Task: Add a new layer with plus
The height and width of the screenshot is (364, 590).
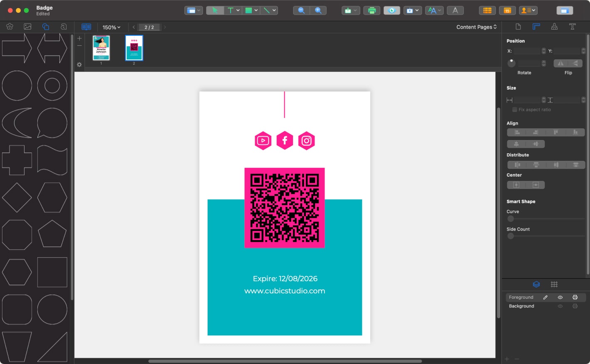Action: (x=507, y=359)
